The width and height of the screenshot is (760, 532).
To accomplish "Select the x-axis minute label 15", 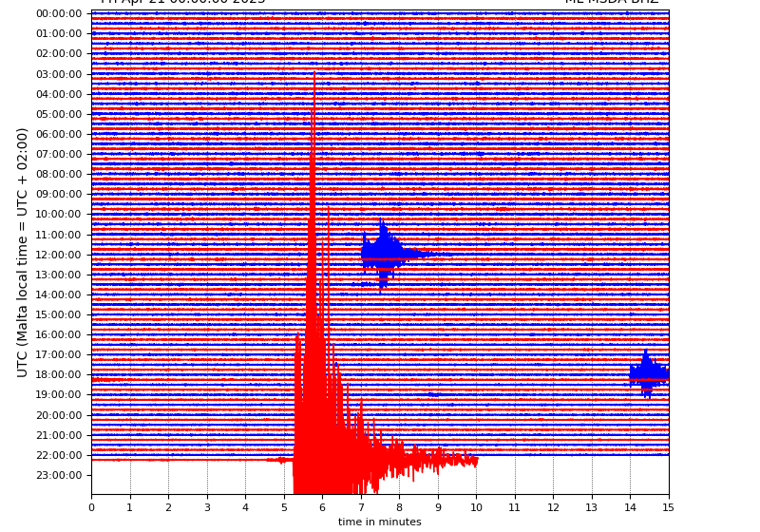I will (669, 507).
